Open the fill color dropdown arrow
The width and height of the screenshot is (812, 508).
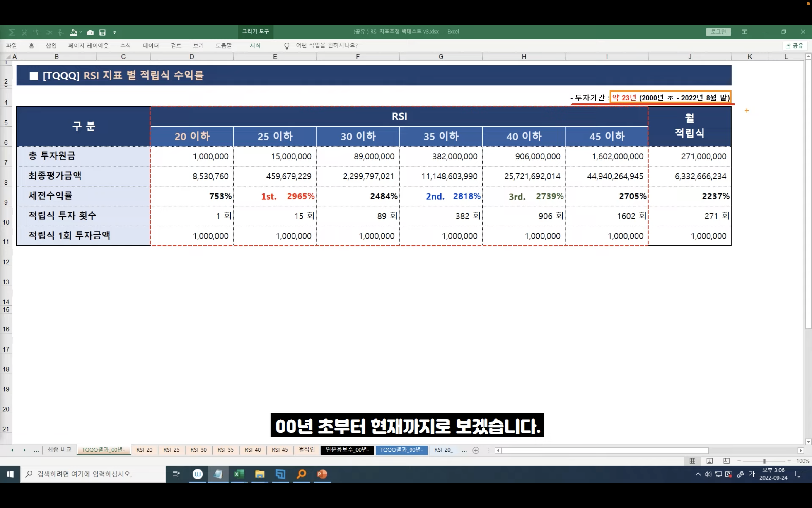81,32
